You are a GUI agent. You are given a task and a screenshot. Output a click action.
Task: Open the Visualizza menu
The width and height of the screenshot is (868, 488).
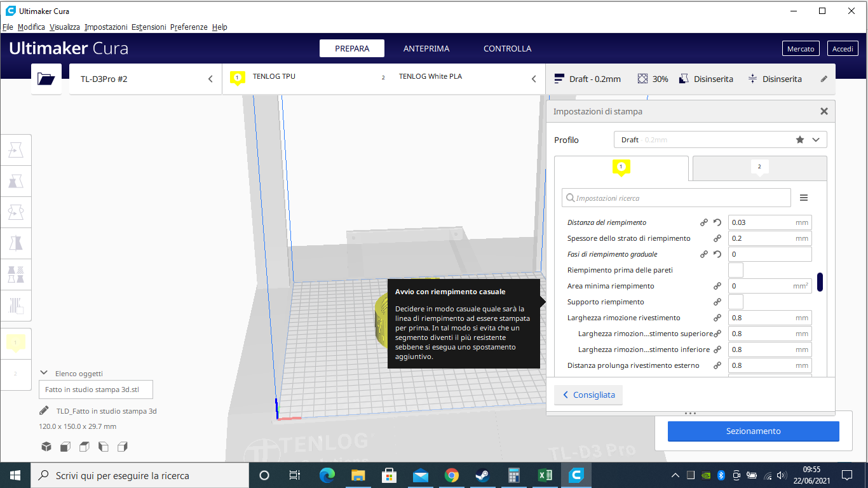click(65, 27)
